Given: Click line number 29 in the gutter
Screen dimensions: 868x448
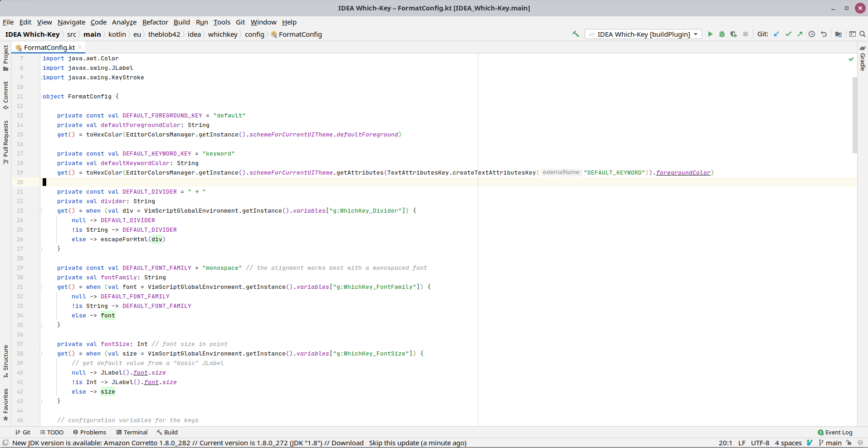Looking at the screenshot, I should click(20, 268).
